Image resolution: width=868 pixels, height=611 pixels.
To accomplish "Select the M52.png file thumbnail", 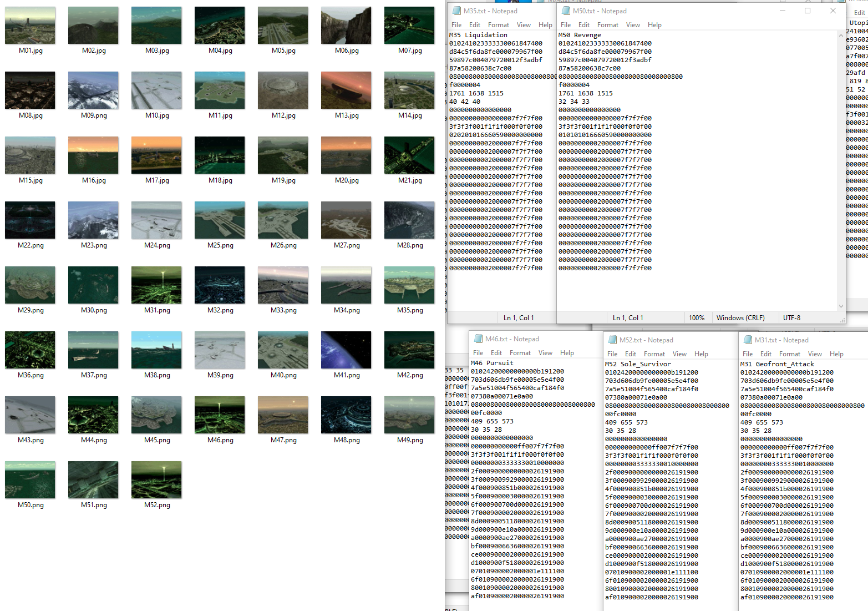I will 156,479.
